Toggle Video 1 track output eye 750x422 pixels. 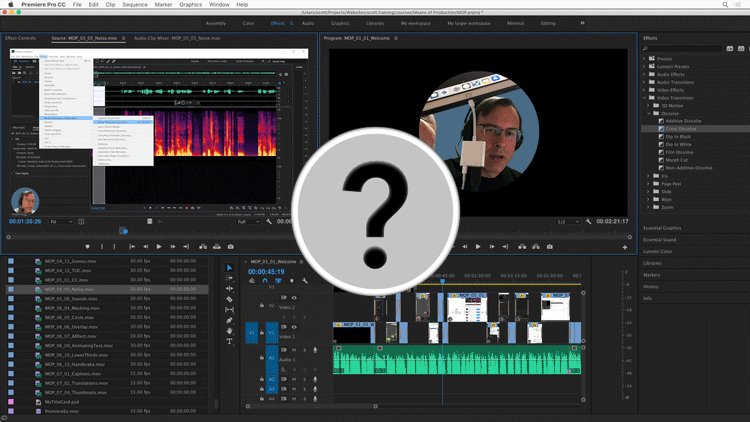click(x=294, y=327)
